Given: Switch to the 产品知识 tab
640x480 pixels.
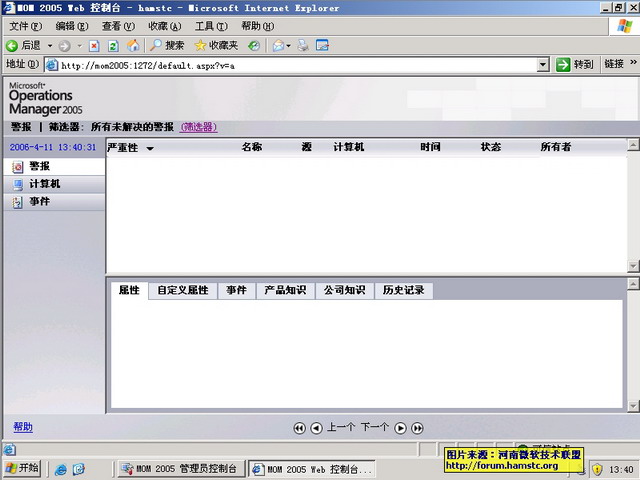Looking at the screenshot, I should pos(285,291).
